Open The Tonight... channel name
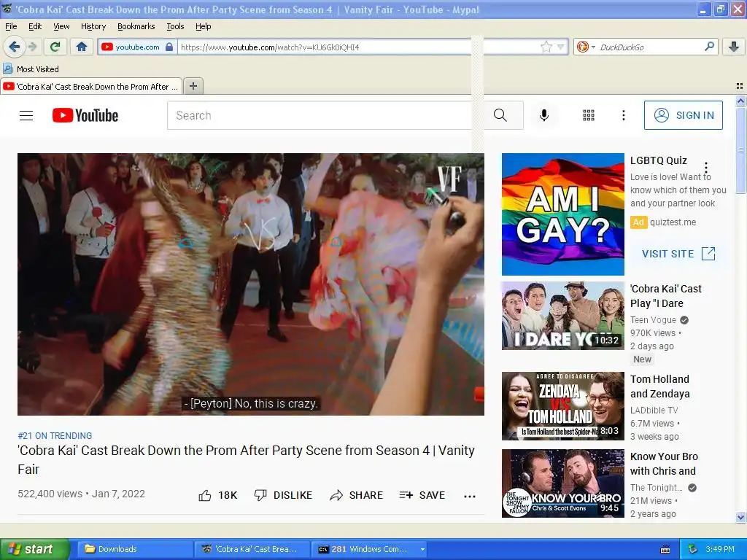747x560 pixels. [656, 488]
